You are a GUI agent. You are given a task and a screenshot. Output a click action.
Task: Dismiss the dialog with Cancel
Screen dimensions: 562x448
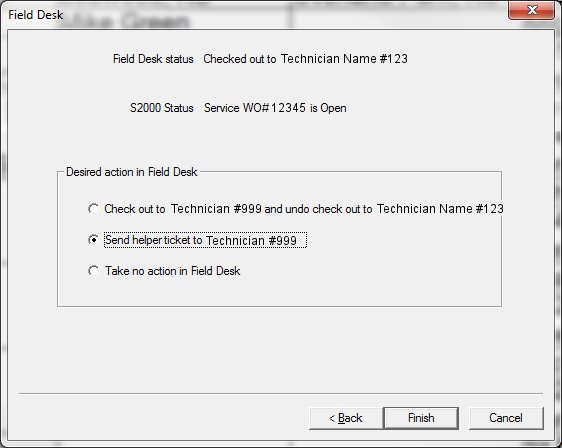pos(506,418)
